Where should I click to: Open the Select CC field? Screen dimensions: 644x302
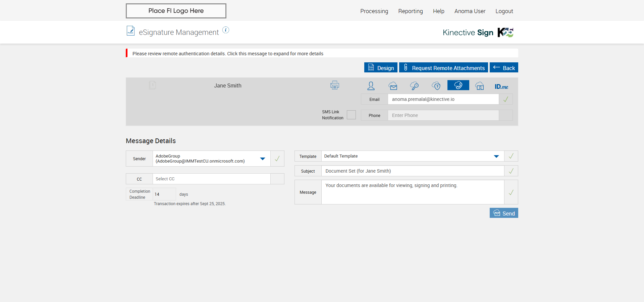pos(211,179)
